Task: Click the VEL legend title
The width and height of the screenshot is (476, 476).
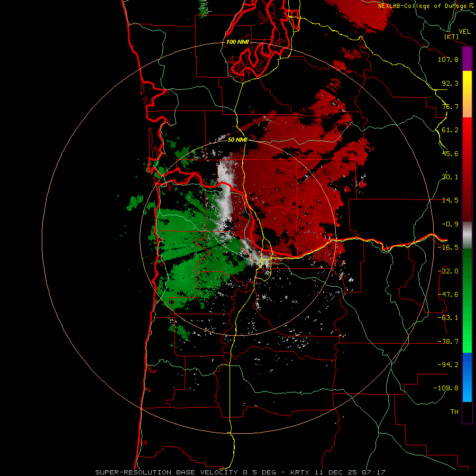Action: tap(464, 32)
